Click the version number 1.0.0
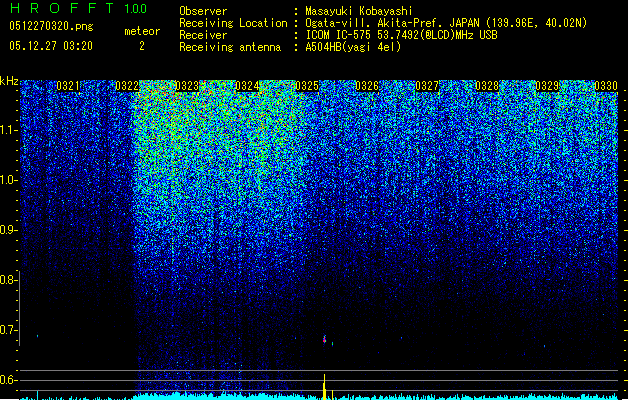The image size is (629, 400). click(x=136, y=8)
